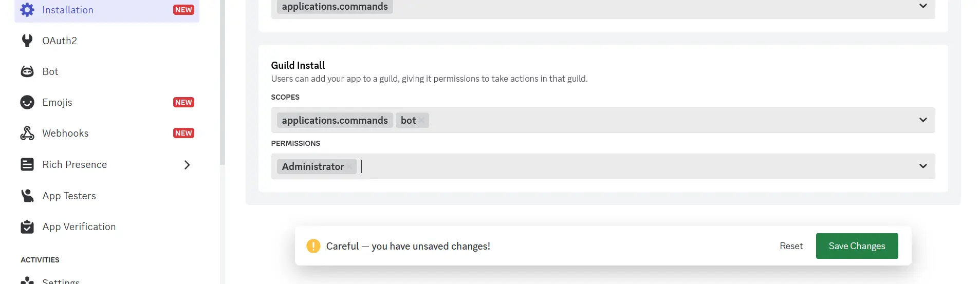Remove the Administrator permission tag
Screen dimensions: 980x284
tap(349, 166)
